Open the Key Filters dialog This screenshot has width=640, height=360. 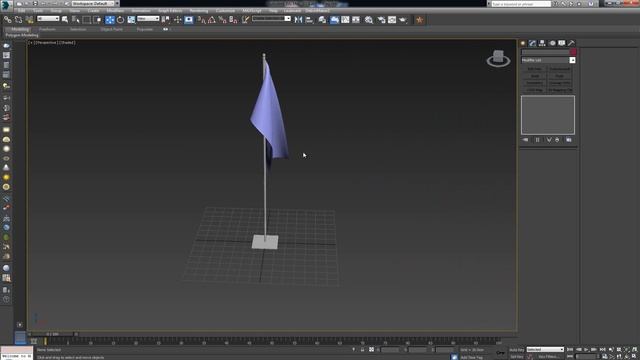pyautogui.click(x=548, y=357)
